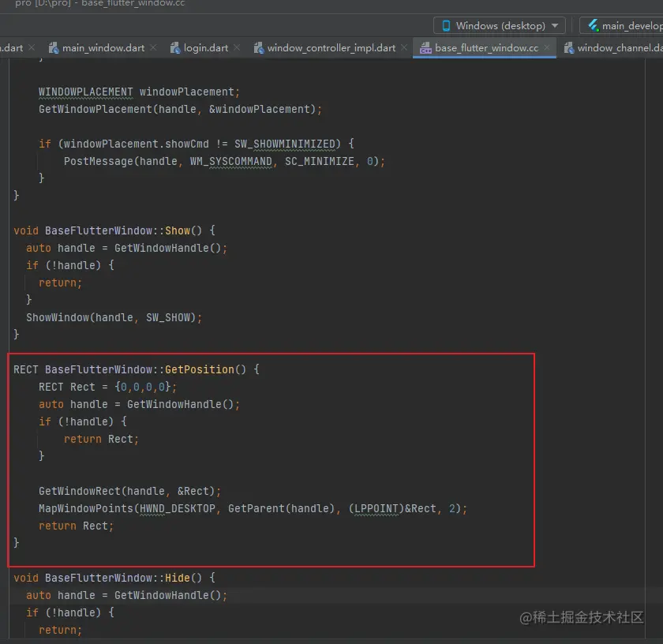This screenshot has height=644, width=663.
Task: Click the Show function name in BaseFlutterWindow::Show
Action: click(x=177, y=231)
